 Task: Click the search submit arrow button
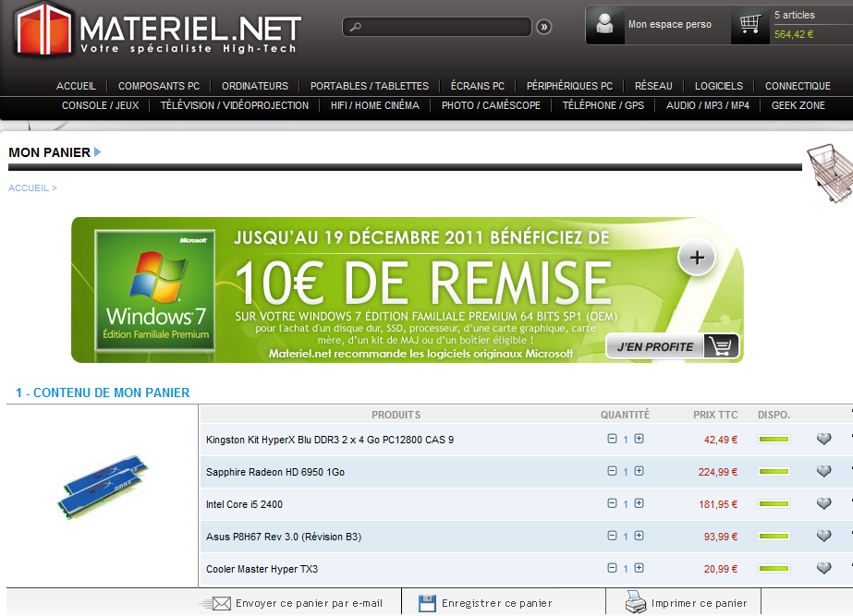pyautogui.click(x=544, y=27)
